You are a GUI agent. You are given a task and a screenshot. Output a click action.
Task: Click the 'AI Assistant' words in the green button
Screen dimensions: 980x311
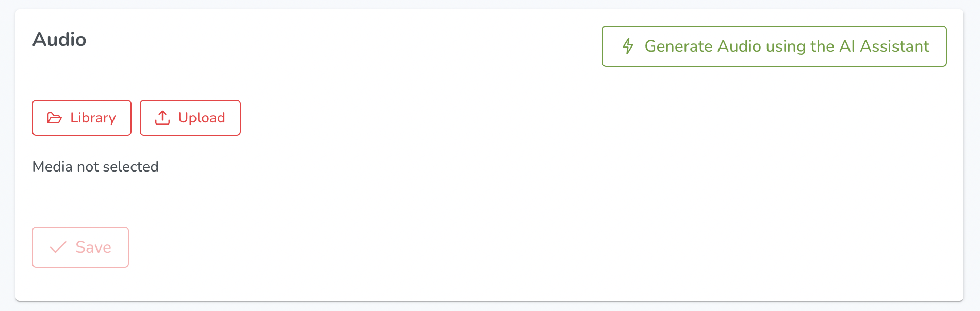(884, 46)
